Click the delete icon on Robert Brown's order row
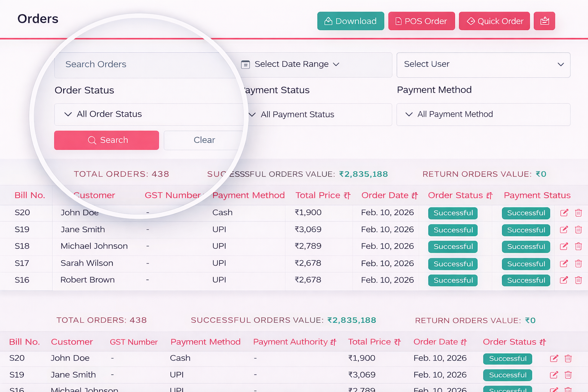 tap(578, 280)
